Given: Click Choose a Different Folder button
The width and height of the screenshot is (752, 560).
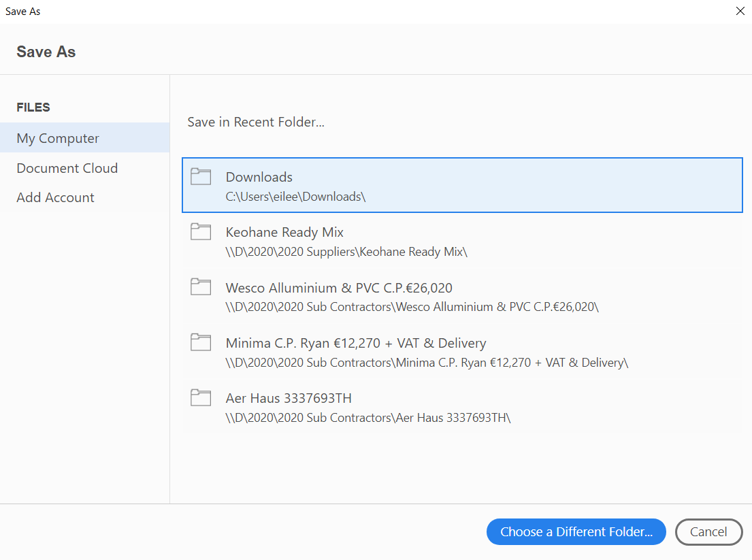Looking at the screenshot, I should pyautogui.click(x=576, y=531).
